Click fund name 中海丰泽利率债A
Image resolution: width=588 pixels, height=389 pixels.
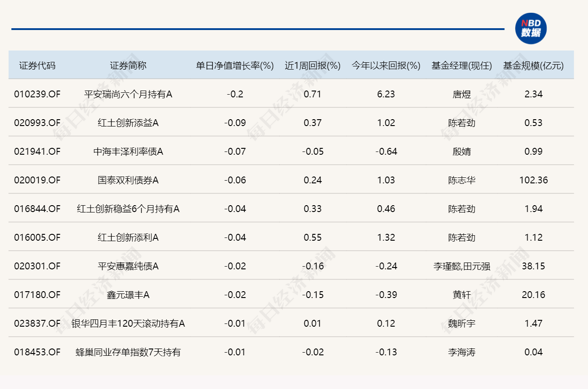128,152
